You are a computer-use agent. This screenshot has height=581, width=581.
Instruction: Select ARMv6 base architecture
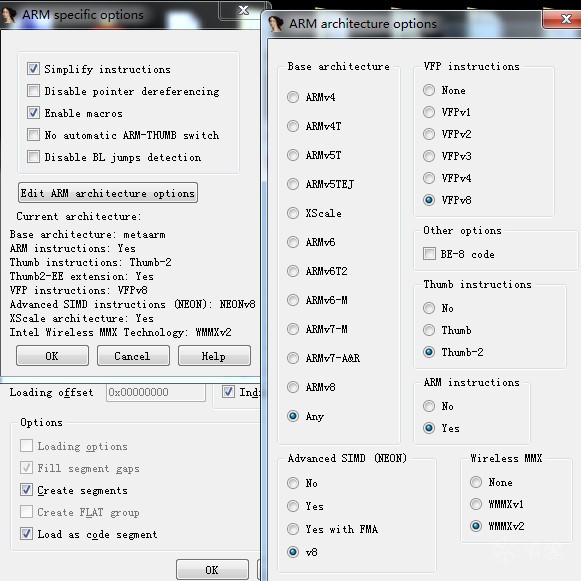pos(293,242)
